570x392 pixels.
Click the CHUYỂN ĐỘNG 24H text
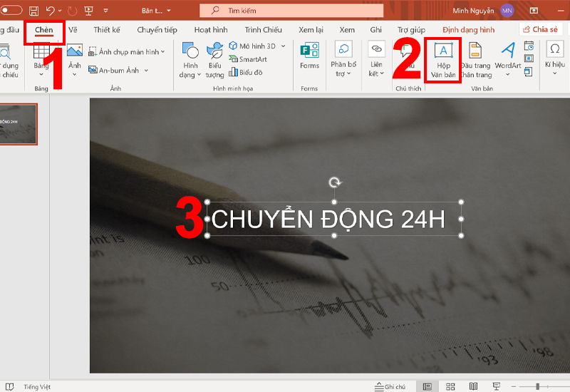[328, 219]
